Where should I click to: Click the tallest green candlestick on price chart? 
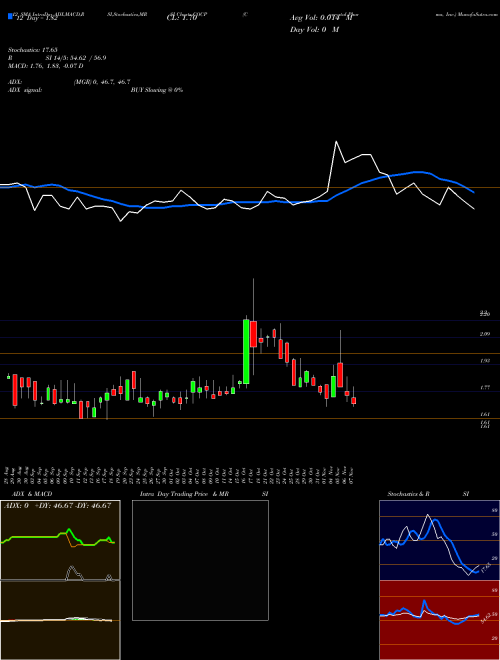pos(246,351)
